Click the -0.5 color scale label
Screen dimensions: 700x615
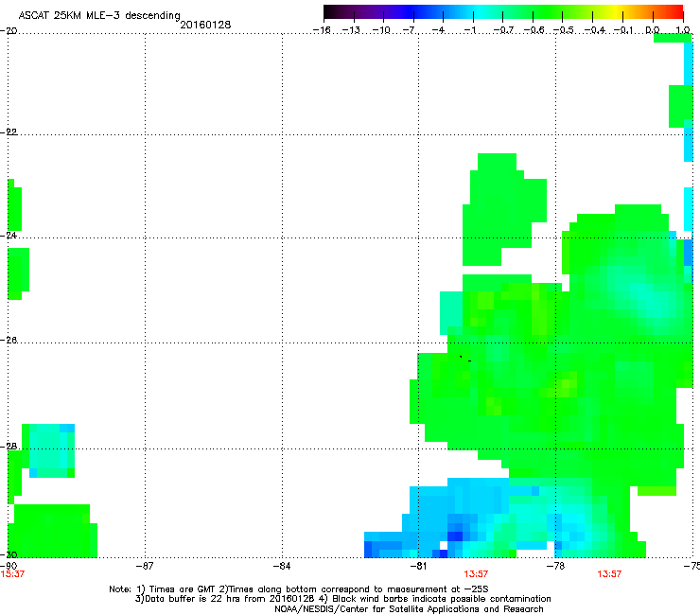click(564, 30)
